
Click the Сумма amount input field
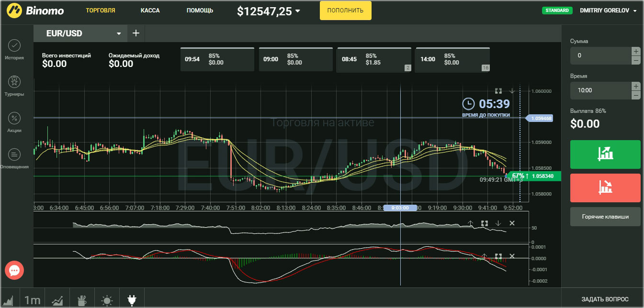click(x=600, y=55)
